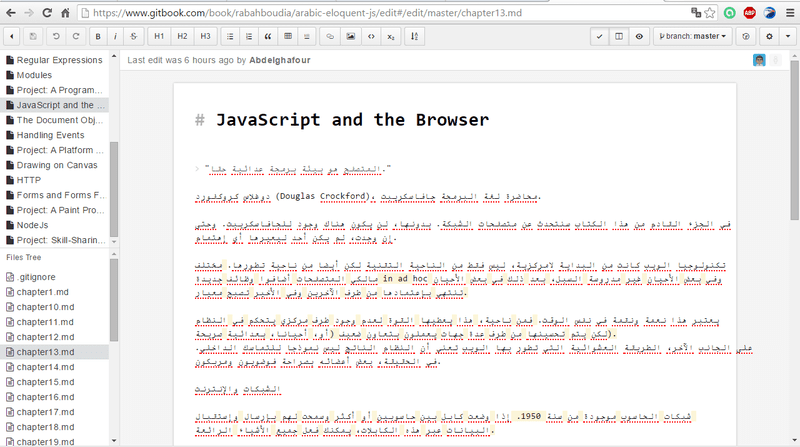Undo the last edit
800x447 pixels.
pos(56,36)
